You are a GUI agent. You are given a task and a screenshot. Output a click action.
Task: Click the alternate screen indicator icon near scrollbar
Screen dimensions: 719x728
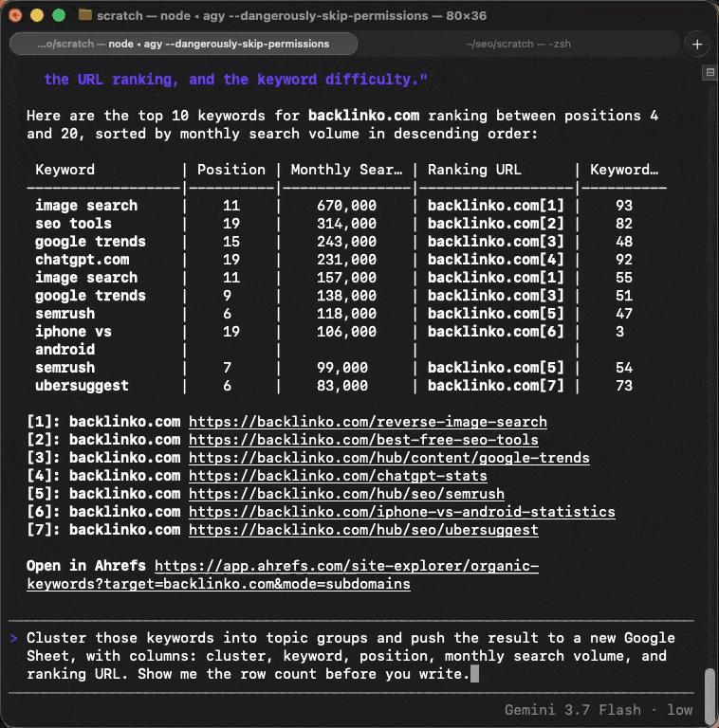pyautogui.click(x=710, y=72)
